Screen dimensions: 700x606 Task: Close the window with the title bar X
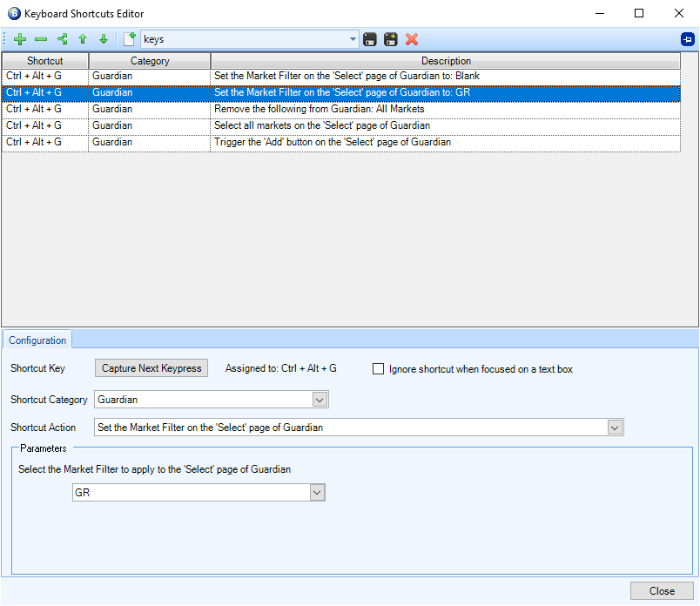coord(678,13)
